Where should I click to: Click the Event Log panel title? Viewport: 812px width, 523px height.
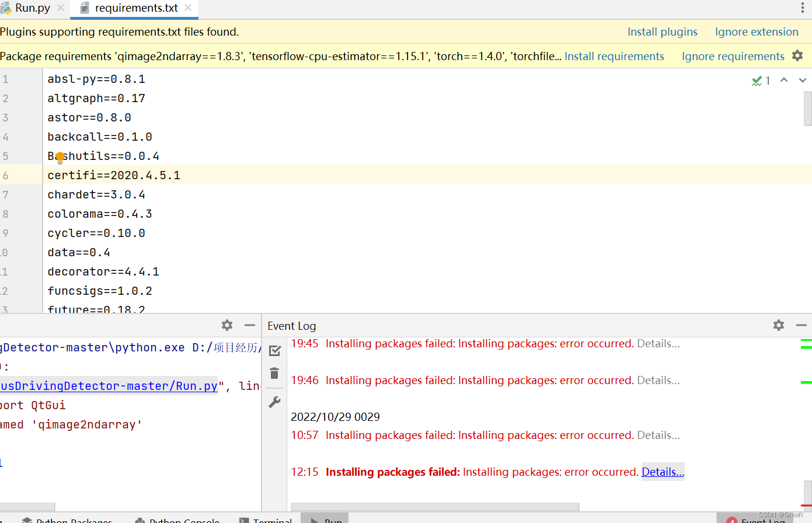tap(292, 326)
